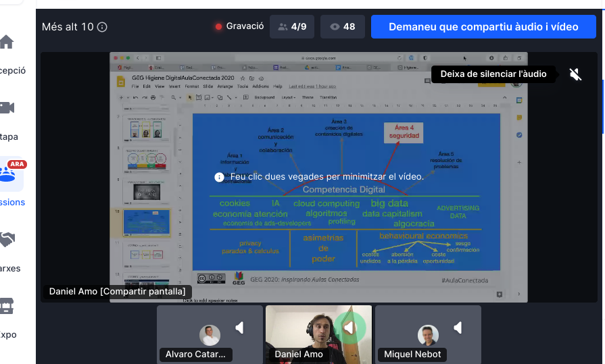Click Alvaro Catar... avatar picture

coord(210,335)
